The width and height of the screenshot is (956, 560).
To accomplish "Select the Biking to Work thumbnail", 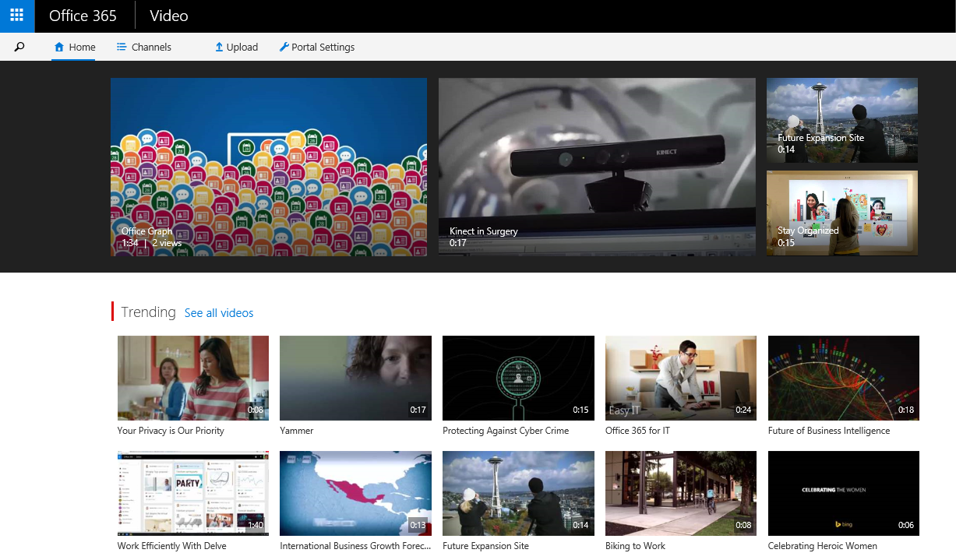I will (680, 493).
